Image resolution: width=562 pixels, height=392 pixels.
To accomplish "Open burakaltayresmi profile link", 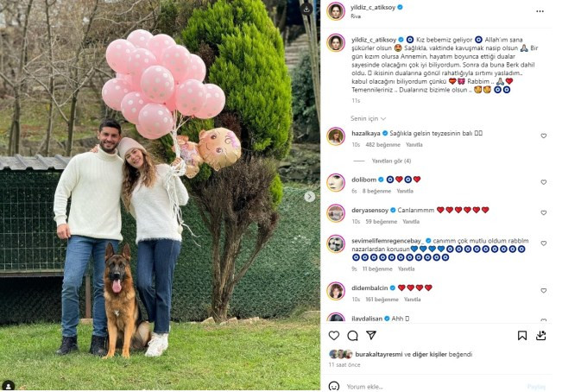I will [378, 354].
